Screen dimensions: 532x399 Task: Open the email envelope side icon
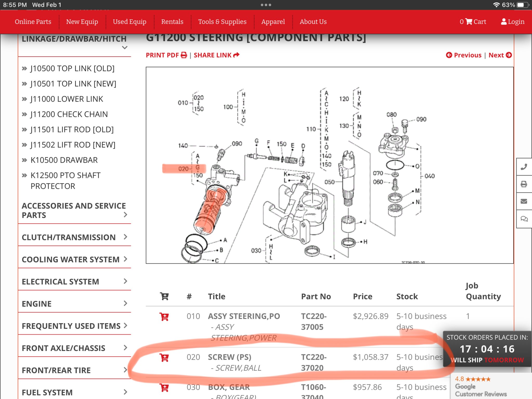pos(524,201)
